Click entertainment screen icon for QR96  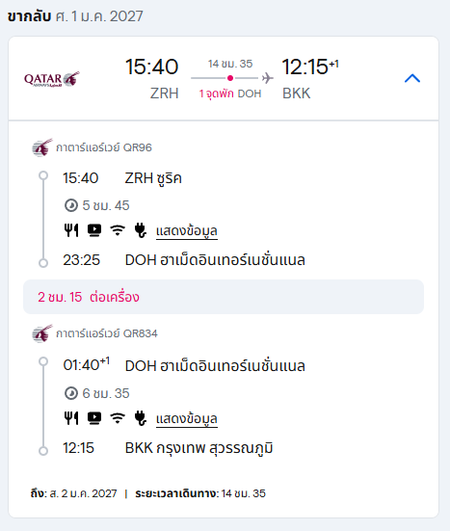pos(94,230)
